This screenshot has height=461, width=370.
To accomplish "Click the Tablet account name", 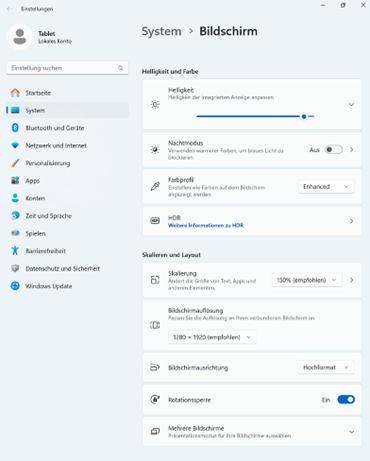I will [x=46, y=33].
